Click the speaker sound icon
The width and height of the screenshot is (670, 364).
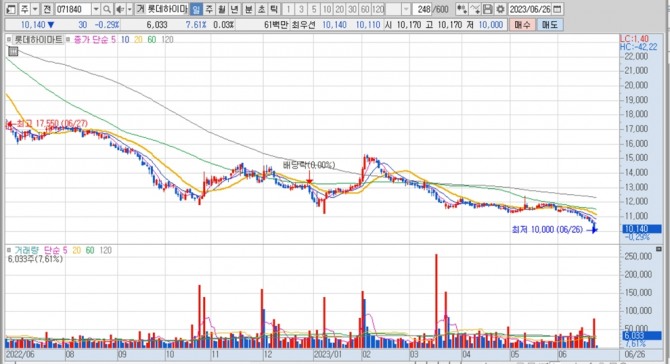coord(120,9)
